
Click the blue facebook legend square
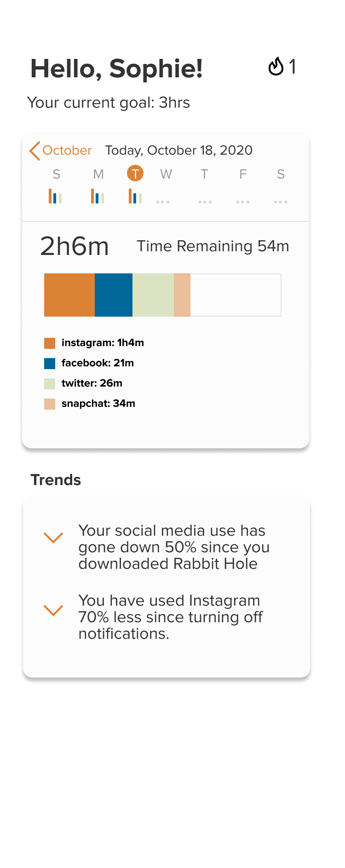click(50, 363)
